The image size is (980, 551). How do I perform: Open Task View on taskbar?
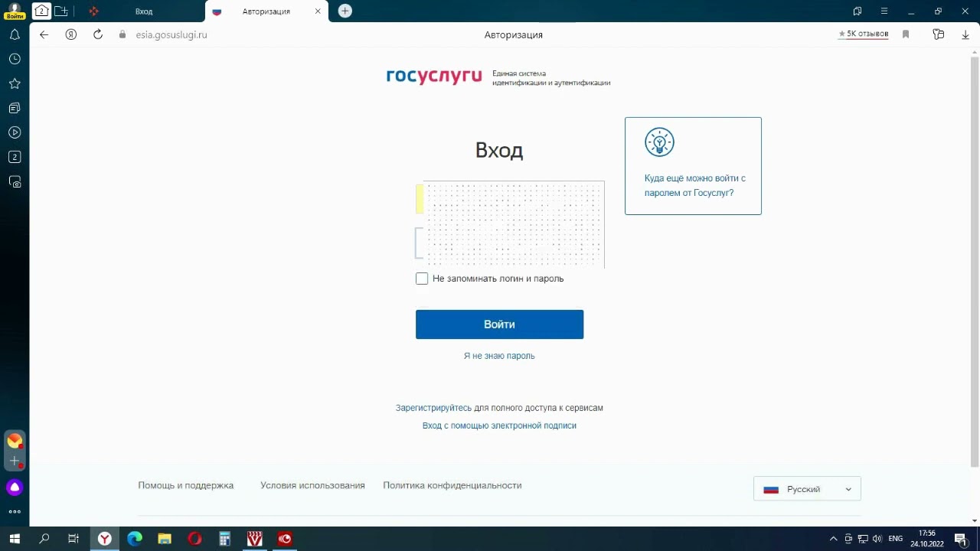(73, 539)
